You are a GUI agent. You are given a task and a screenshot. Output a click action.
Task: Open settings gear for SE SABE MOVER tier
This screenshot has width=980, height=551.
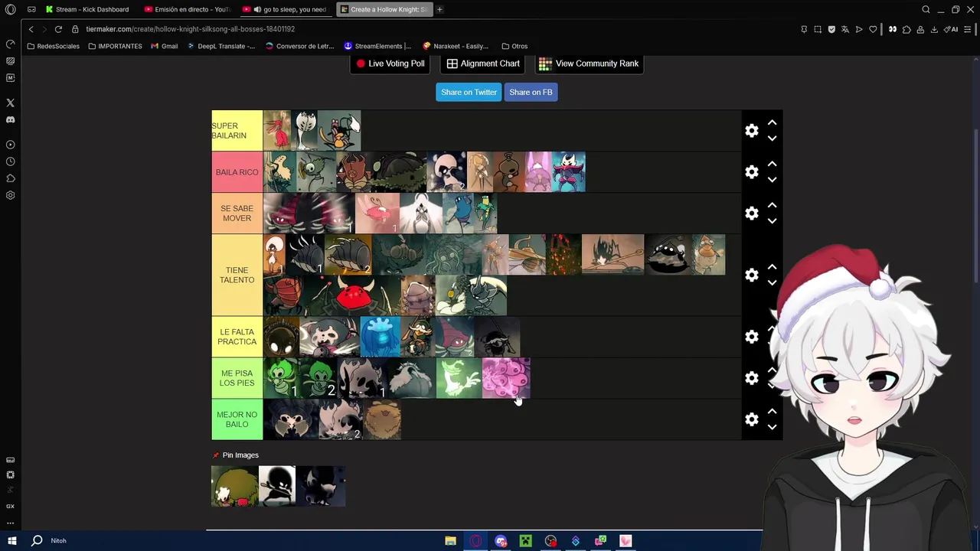point(752,214)
